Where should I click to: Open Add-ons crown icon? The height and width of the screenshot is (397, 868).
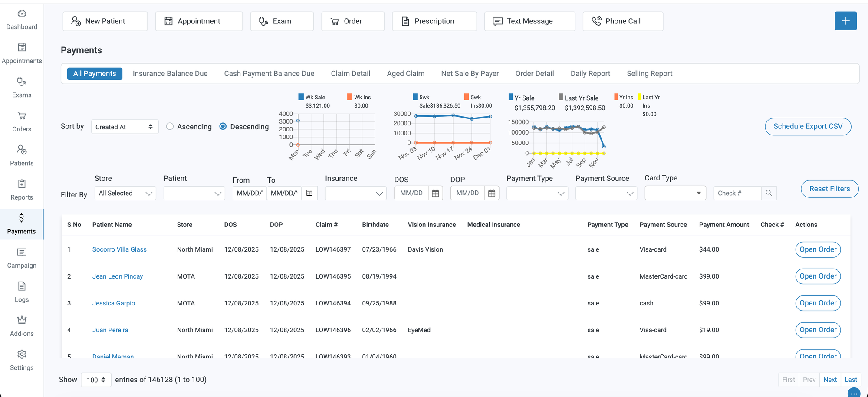coord(22,320)
